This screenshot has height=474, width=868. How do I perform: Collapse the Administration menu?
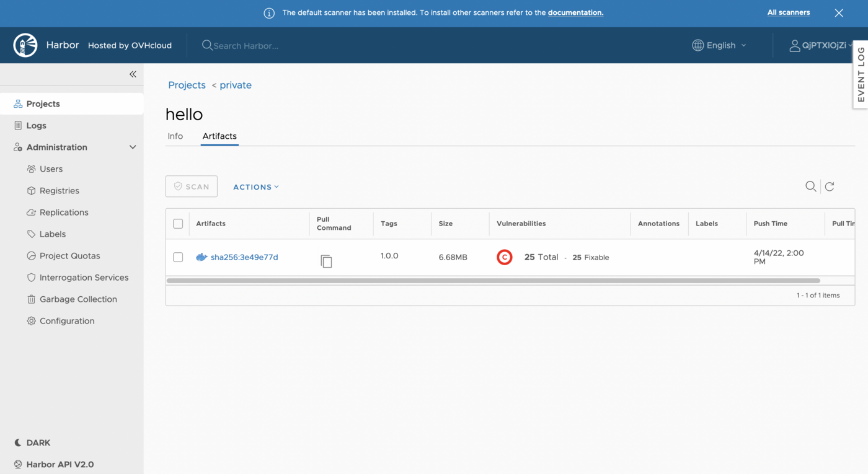132,147
